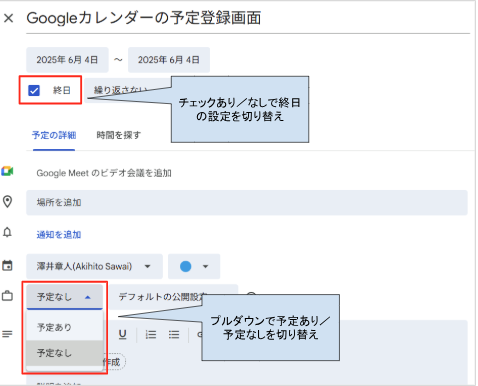Click the calendar icon beside owner name
The image size is (478, 386).
point(7,266)
